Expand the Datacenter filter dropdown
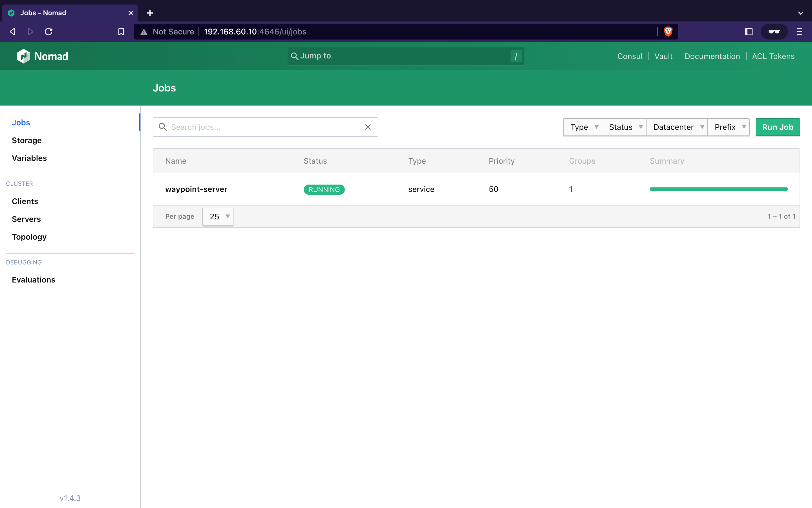The height and width of the screenshot is (508, 812). [x=677, y=127]
